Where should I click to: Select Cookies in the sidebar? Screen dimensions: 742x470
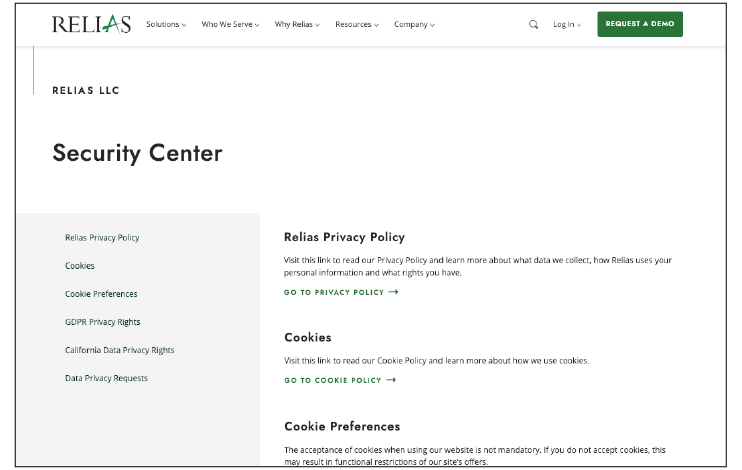tap(80, 266)
